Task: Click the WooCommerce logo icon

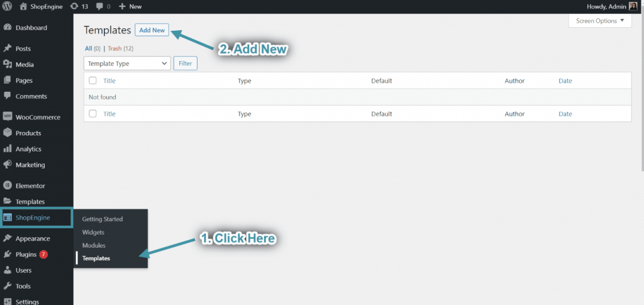Action: tap(8, 117)
